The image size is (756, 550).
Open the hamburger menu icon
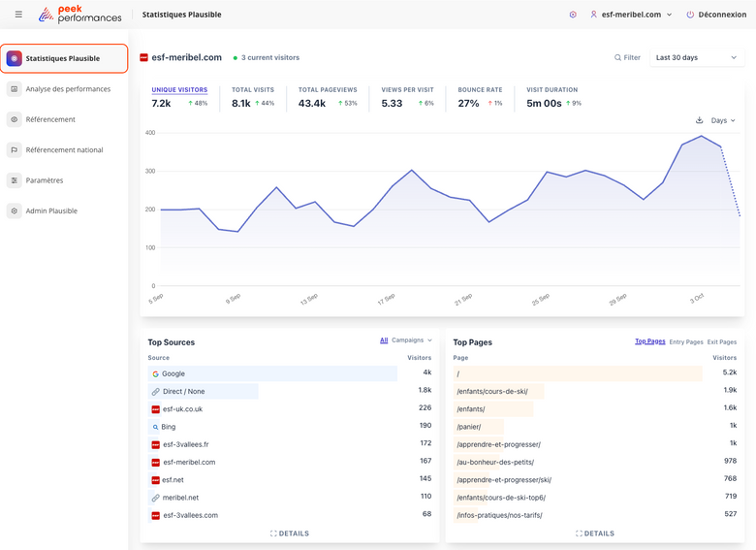click(18, 15)
